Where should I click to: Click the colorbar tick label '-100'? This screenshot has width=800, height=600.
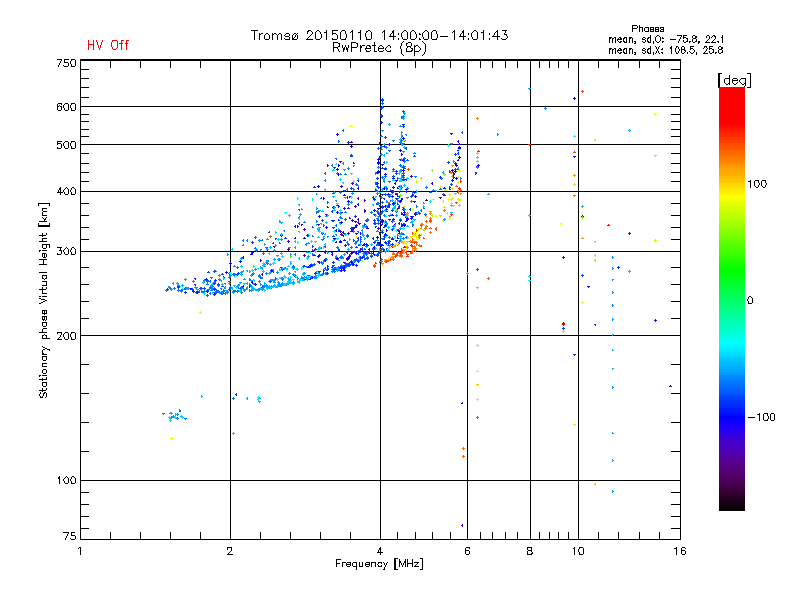[x=761, y=417]
